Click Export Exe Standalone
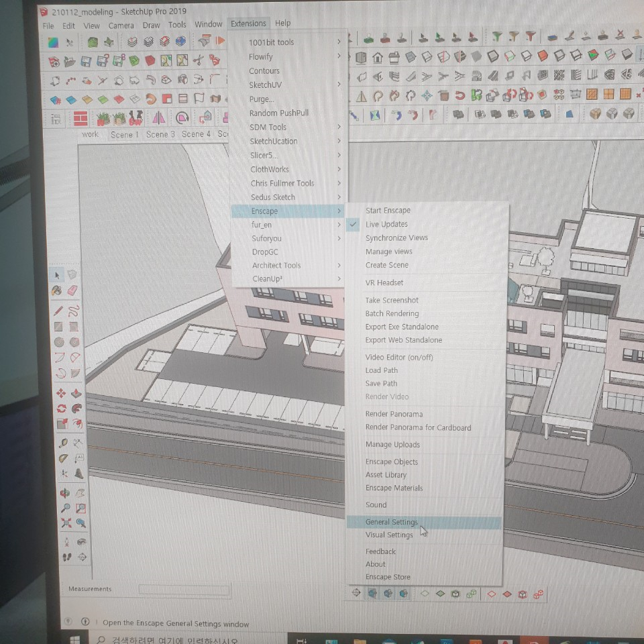This screenshot has height=644, width=644. [402, 327]
